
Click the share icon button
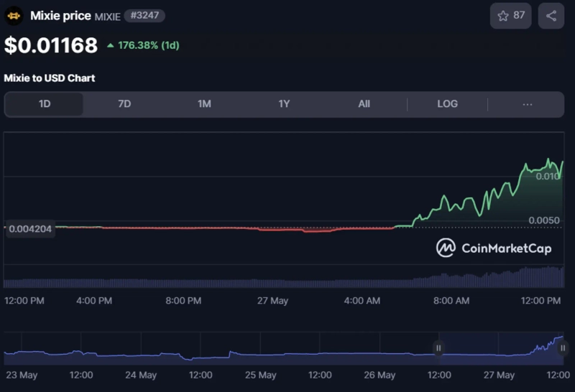tap(551, 16)
